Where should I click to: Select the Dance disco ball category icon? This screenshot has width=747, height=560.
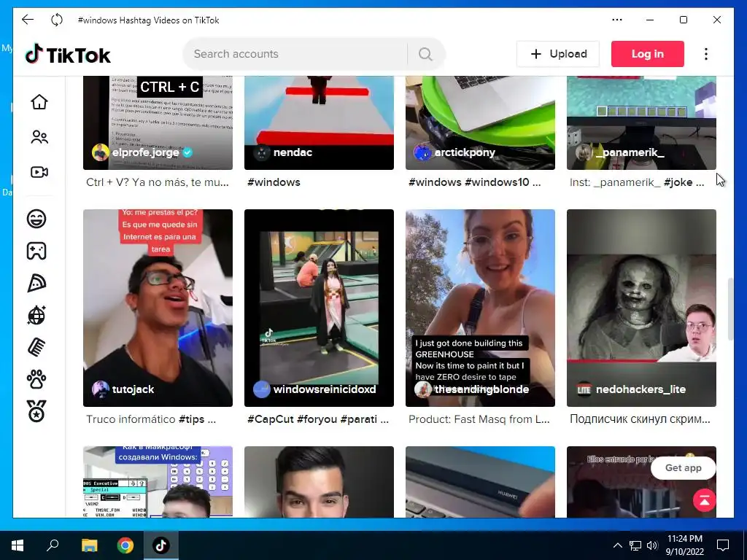(x=36, y=315)
